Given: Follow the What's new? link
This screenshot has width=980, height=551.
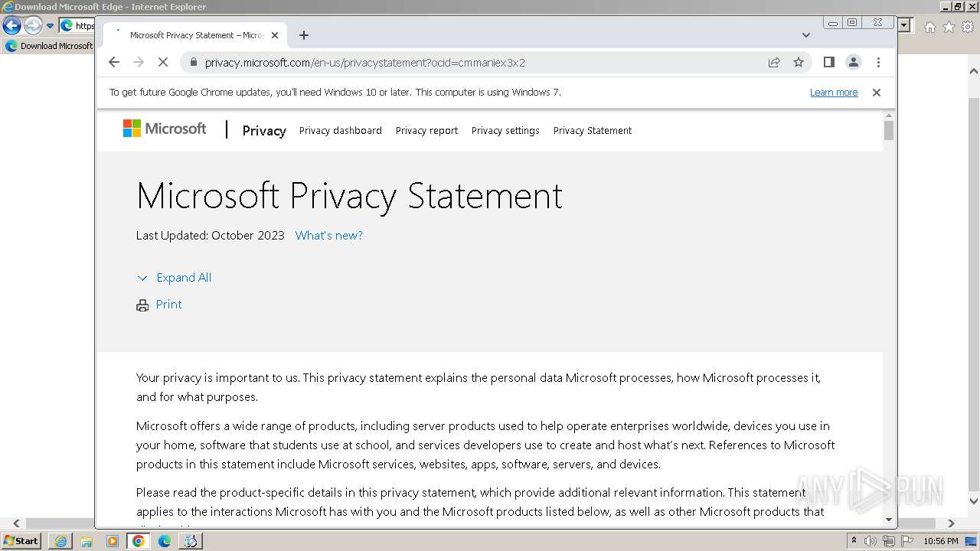Looking at the screenshot, I should (329, 236).
